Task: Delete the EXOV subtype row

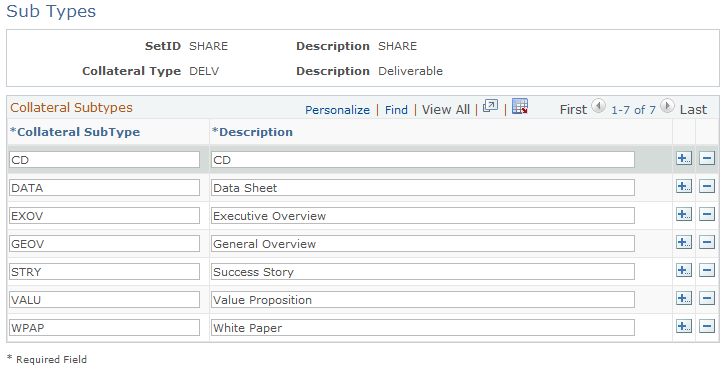Action: click(707, 215)
